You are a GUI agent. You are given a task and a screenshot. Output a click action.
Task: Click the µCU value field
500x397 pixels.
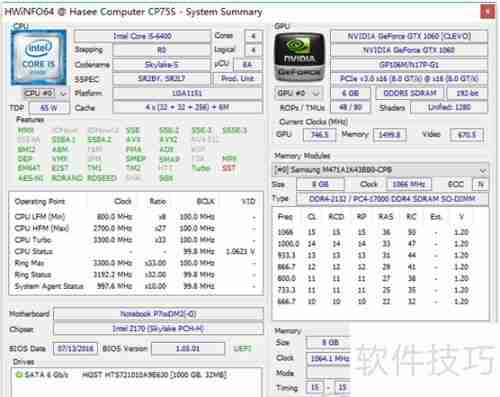click(x=247, y=65)
